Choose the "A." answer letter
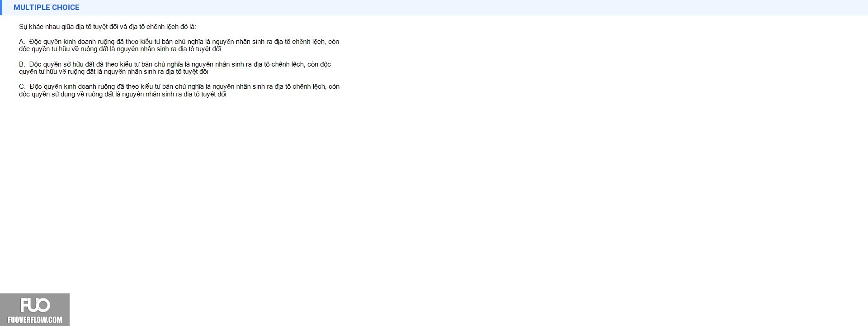The image size is (868, 326). pyautogui.click(x=22, y=42)
